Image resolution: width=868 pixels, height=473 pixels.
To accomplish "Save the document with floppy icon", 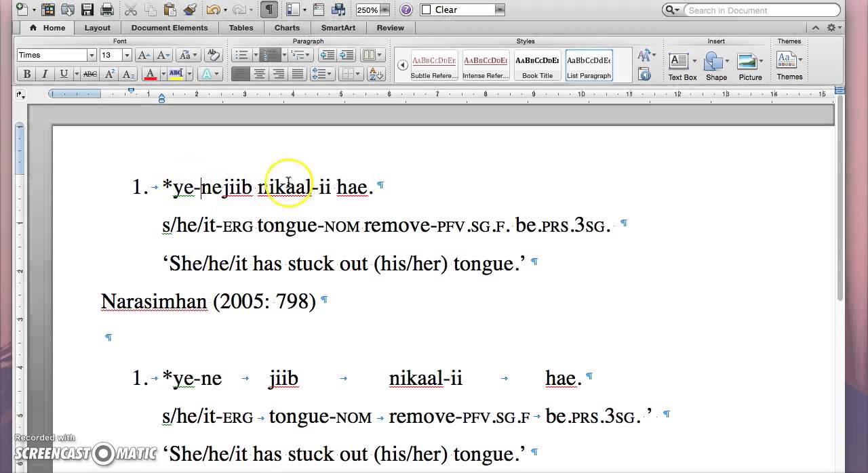I will 87,9.
